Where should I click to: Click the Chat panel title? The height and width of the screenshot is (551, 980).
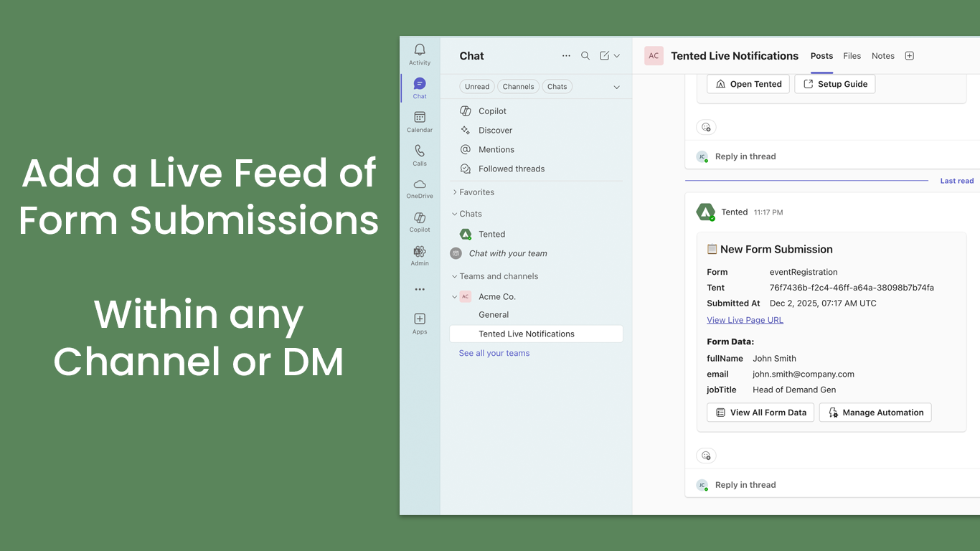471,56
